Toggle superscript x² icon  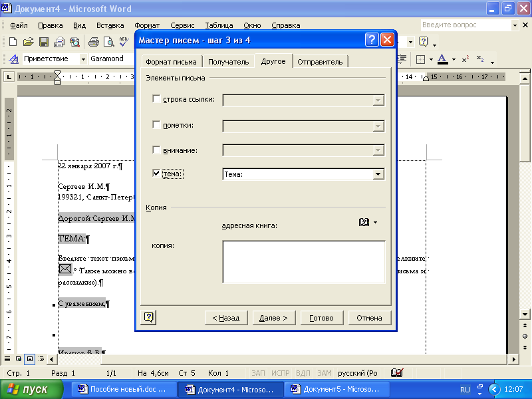465,59
